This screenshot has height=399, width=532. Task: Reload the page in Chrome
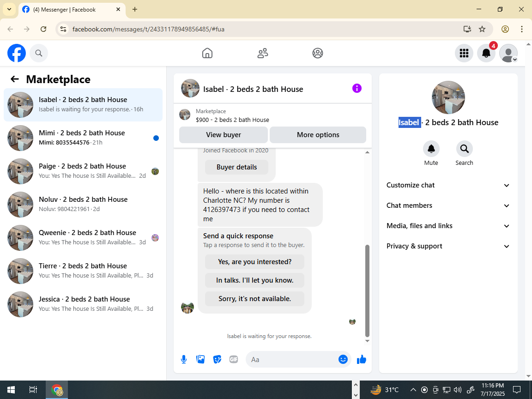coord(43,29)
